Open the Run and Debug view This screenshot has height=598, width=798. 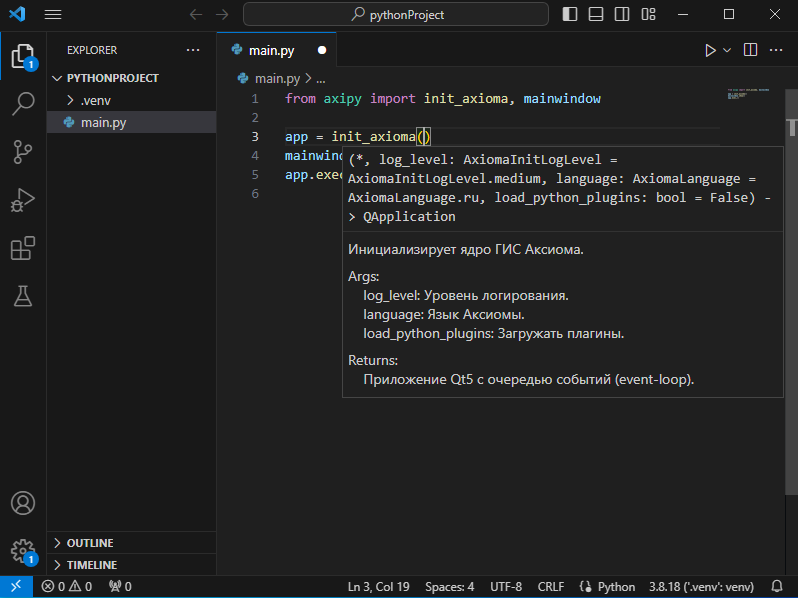23,200
